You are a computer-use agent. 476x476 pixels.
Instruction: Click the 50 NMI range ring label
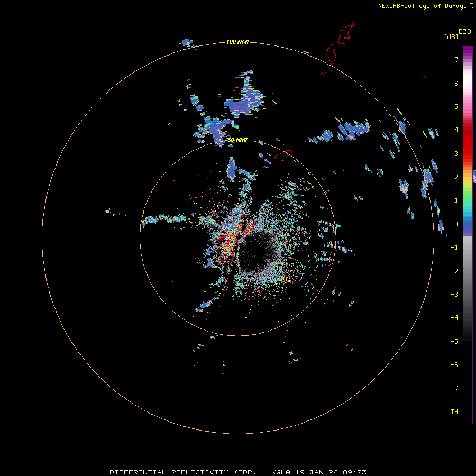click(237, 140)
